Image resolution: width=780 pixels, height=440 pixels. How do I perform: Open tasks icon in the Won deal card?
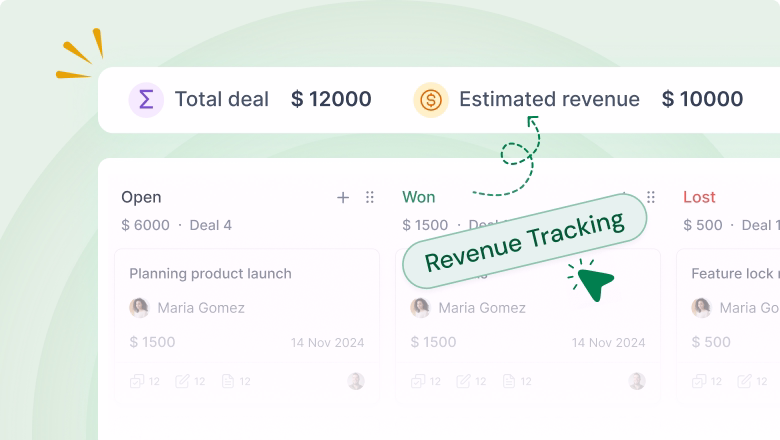click(418, 381)
